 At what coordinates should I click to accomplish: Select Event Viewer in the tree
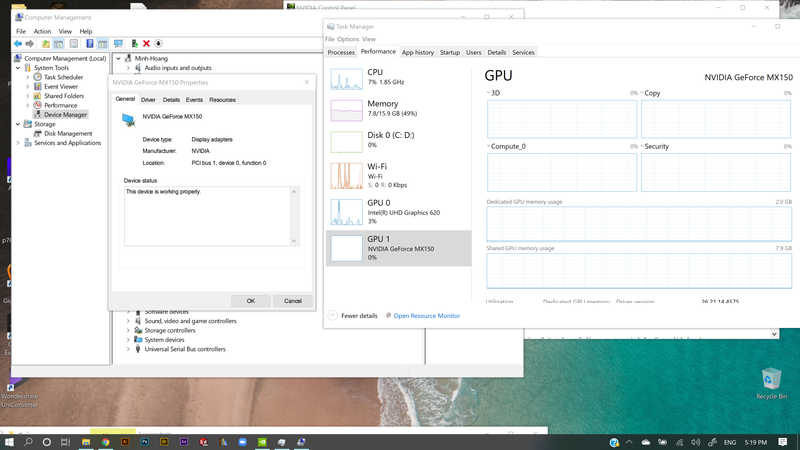[x=61, y=87]
